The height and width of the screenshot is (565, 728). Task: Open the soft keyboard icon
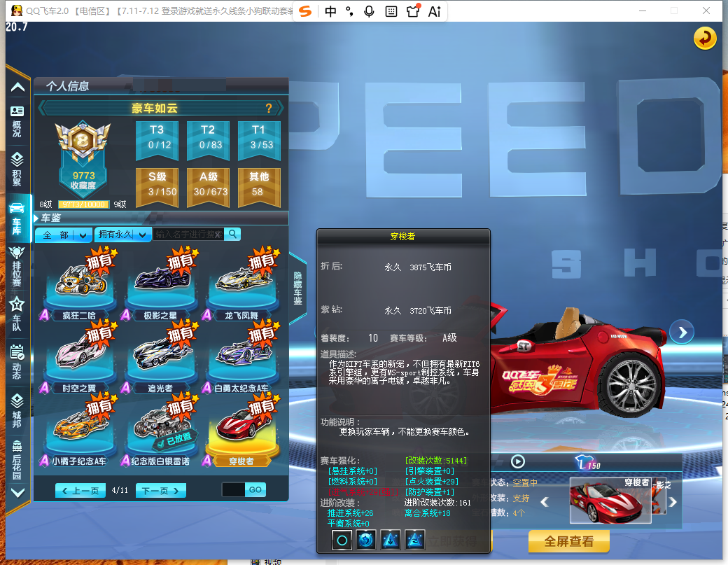pos(391,11)
